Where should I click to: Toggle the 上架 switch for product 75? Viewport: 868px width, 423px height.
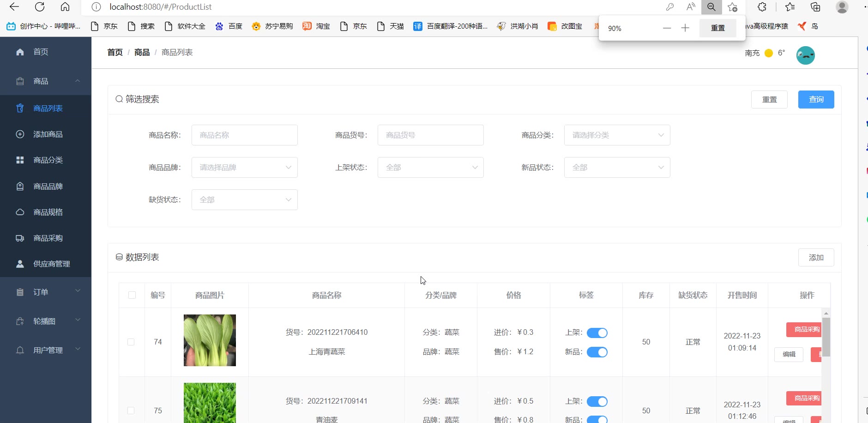pyautogui.click(x=597, y=402)
